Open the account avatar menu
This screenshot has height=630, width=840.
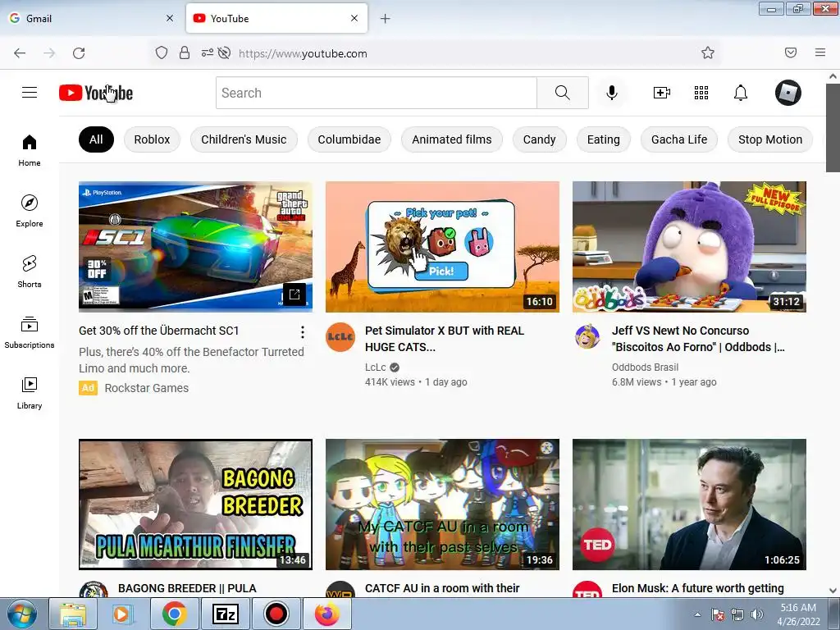point(788,93)
